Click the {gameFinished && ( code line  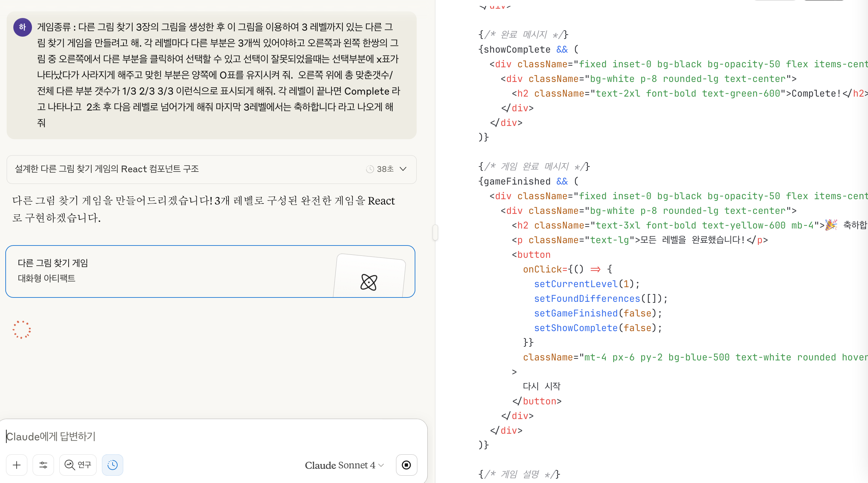click(x=528, y=181)
